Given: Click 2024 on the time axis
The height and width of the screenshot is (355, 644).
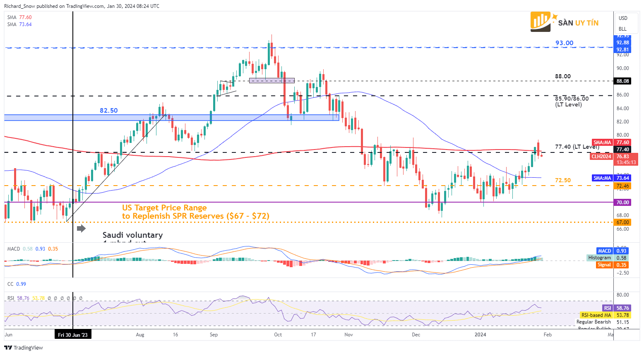Looking at the screenshot, I should [480, 335].
